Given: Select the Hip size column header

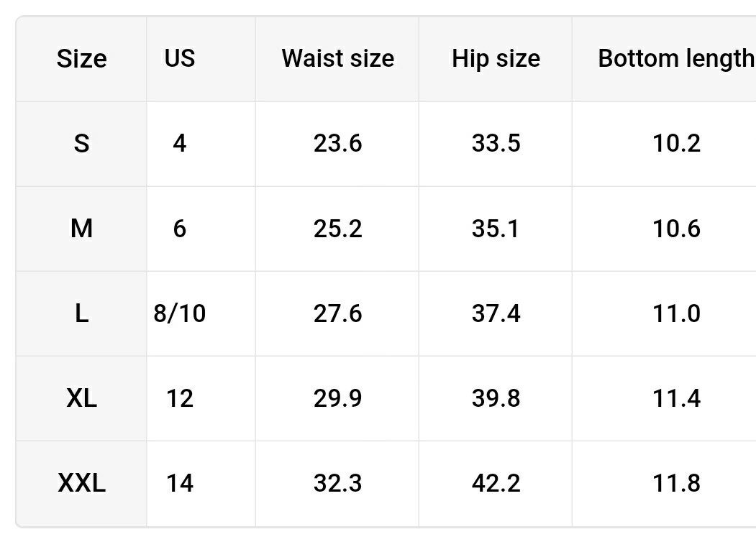Looking at the screenshot, I should pyautogui.click(x=496, y=58).
